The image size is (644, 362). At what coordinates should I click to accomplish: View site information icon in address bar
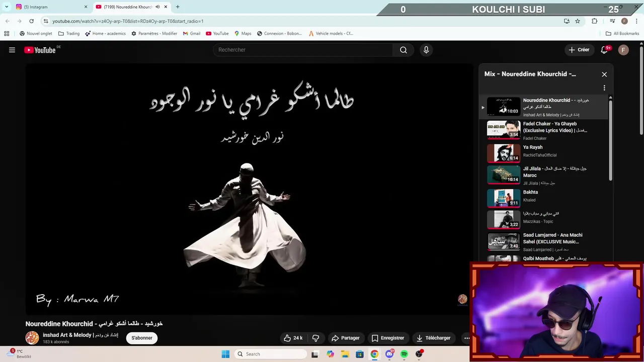tap(46, 21)
